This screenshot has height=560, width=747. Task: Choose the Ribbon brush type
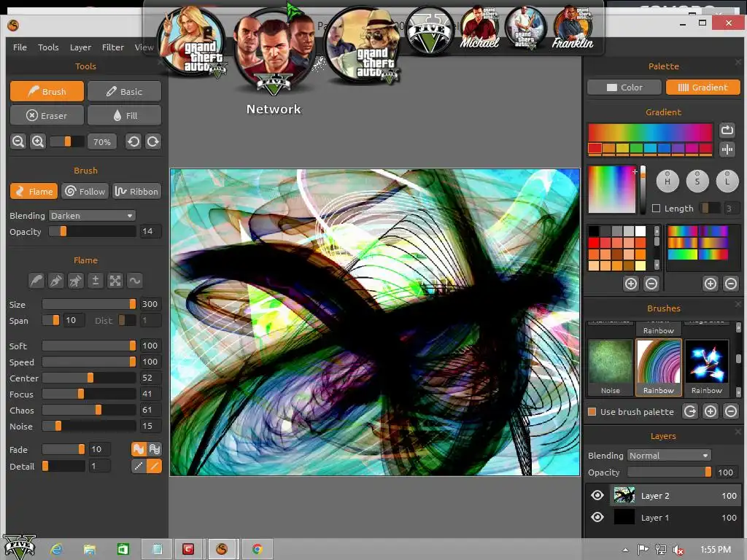pyautogui.click(x=136, y=192)
